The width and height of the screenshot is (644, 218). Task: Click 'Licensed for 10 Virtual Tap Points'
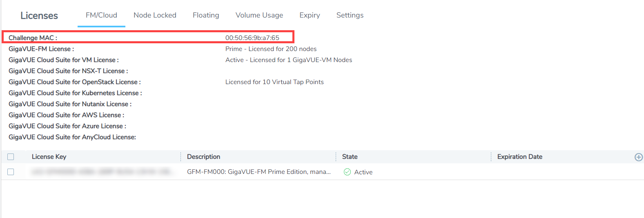(x=274, y=82)
